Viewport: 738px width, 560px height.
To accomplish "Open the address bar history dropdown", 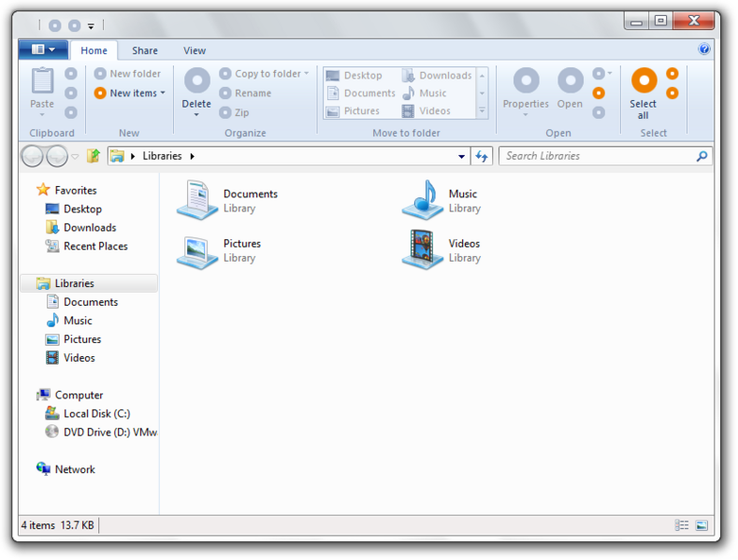I will [x=462, y=157].
